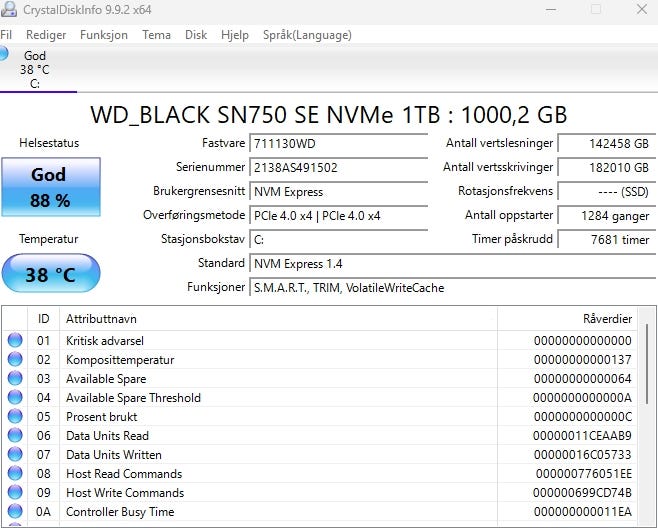Click the Temperatur label

(x=49, y=239)
